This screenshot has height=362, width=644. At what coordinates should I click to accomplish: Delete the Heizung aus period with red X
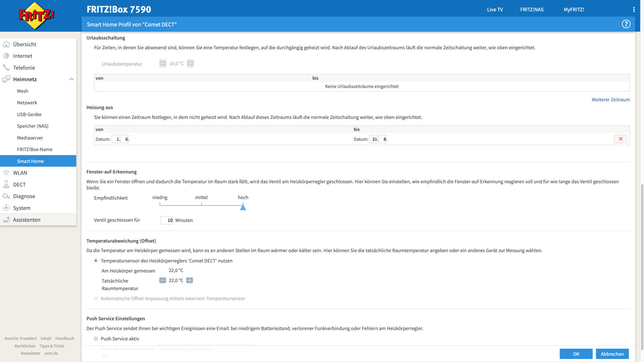point(620,139)
